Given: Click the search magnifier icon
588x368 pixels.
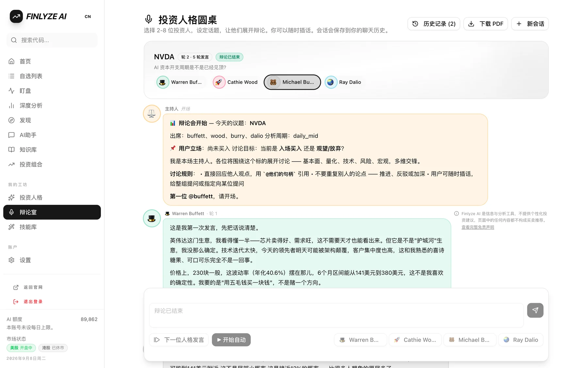Looking at the screenshot, I should point(14,40).
